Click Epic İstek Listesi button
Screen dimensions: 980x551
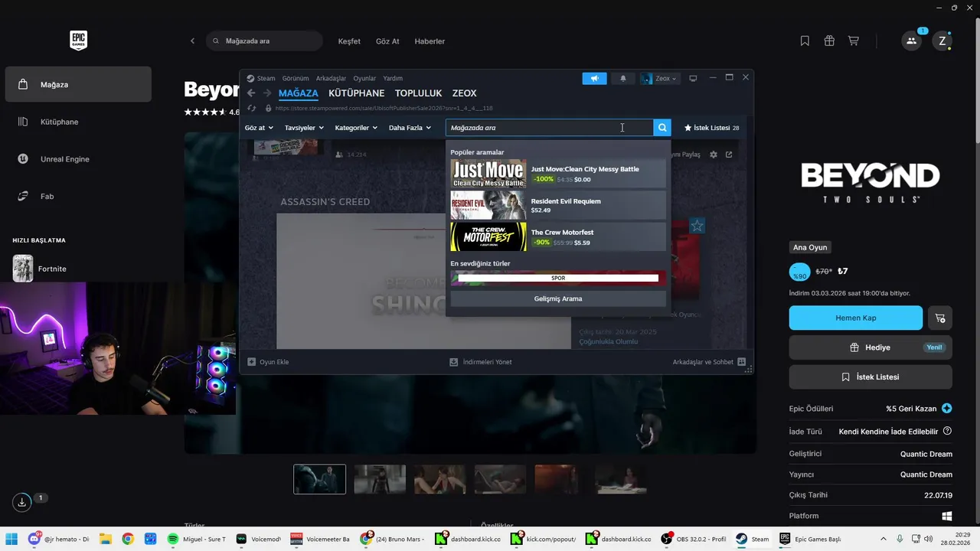pyautogui.click(x=871, y=377)
